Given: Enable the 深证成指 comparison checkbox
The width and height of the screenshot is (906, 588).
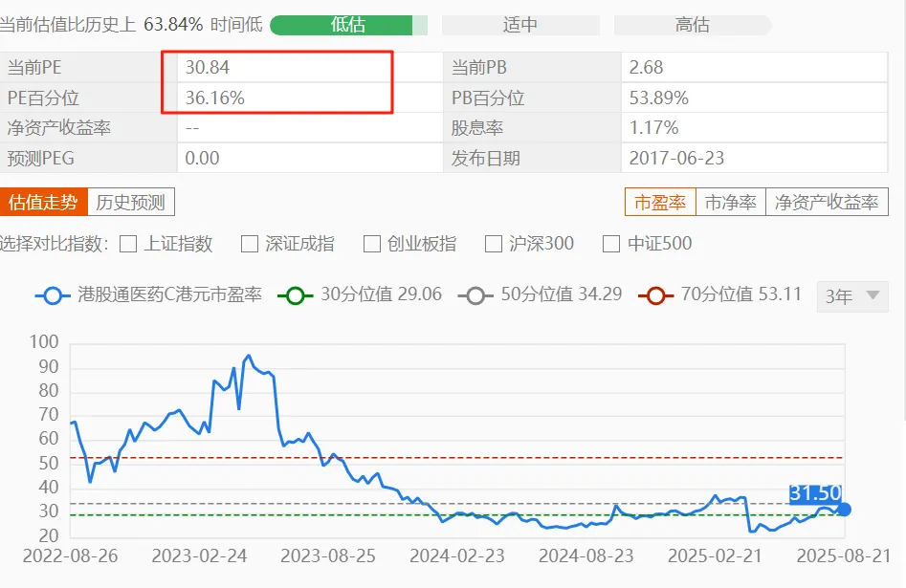Looking at the screenshot, I should 250,244.
